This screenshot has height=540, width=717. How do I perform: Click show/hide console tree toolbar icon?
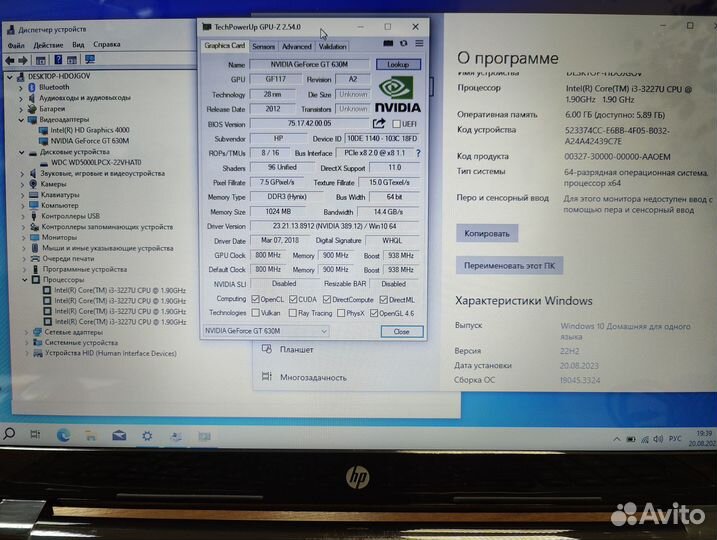click(41, 60)
